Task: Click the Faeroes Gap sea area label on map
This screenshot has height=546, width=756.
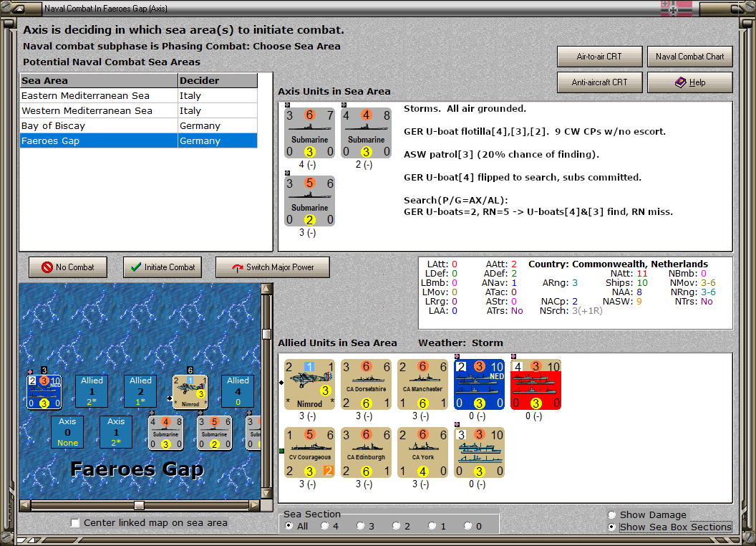Action: 137,469
